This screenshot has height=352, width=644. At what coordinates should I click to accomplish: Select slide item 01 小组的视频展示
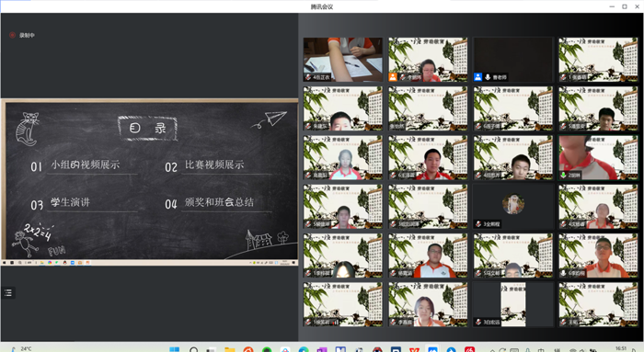click(75, 165)
